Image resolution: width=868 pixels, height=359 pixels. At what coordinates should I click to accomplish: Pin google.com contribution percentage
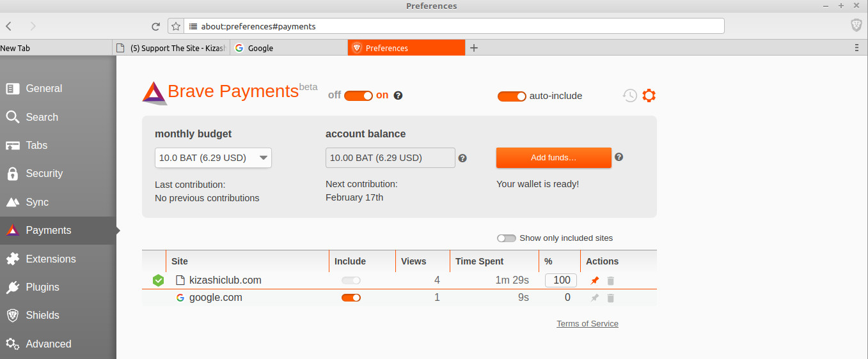[x=595, y=298]
